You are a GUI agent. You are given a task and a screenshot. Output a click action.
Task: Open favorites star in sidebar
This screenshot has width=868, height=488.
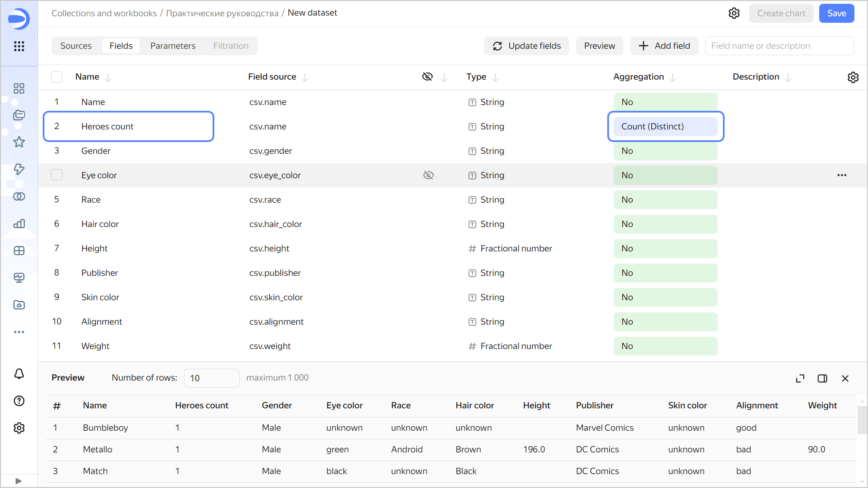point(19,142)
